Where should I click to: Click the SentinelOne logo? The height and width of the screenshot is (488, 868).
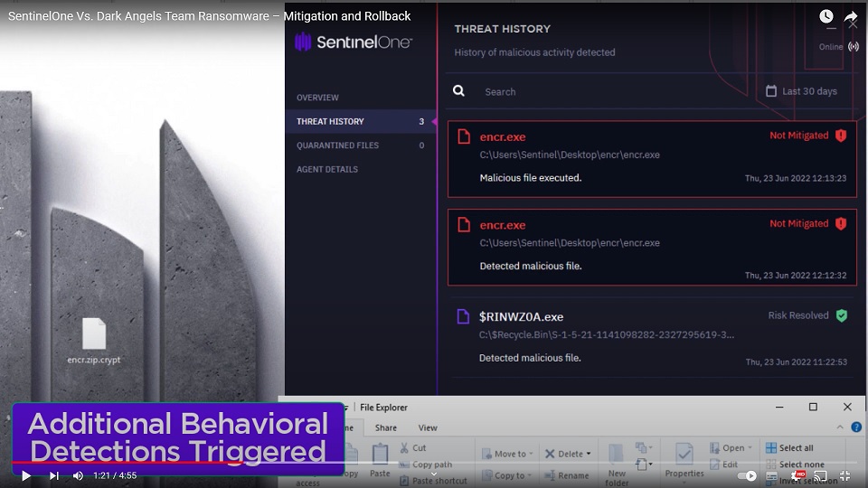[354, 42]
